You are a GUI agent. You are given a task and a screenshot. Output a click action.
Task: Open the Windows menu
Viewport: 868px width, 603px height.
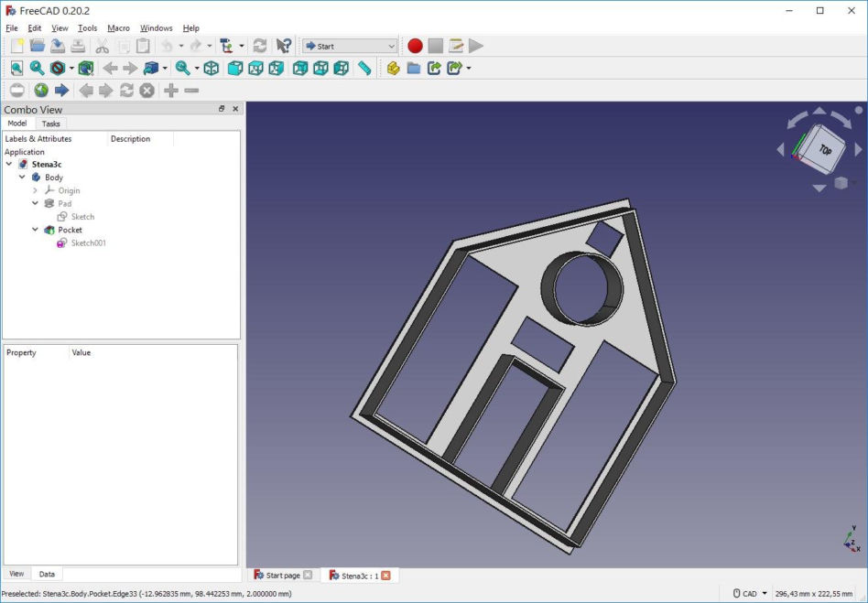point(156,27)
